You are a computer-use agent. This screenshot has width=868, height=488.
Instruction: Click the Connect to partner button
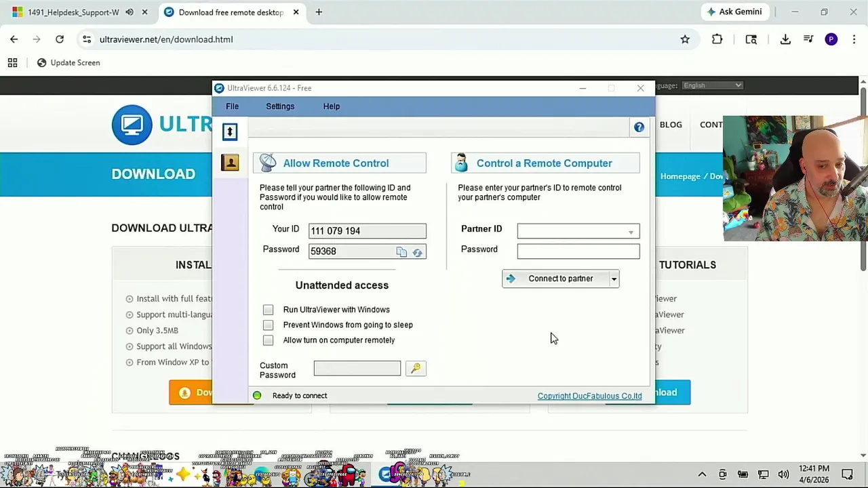coord(555,279)
